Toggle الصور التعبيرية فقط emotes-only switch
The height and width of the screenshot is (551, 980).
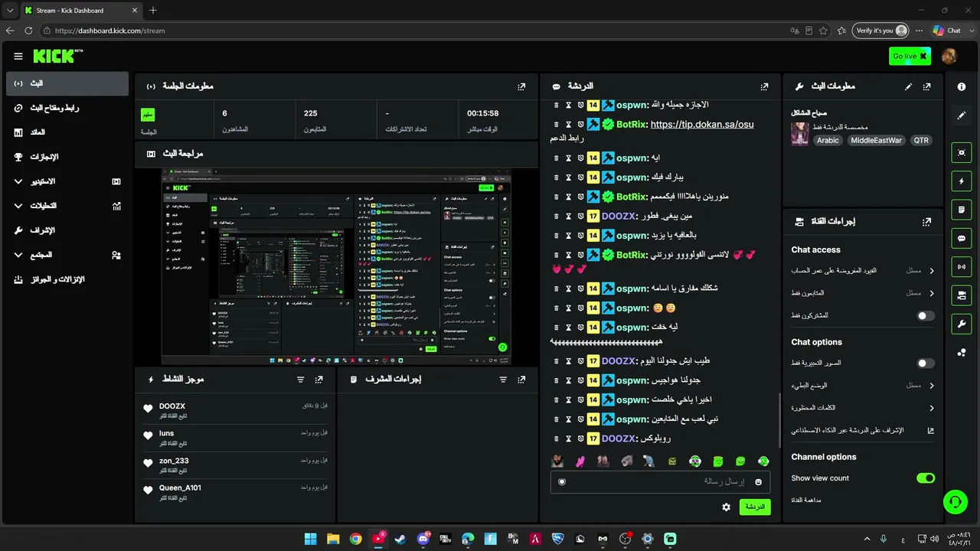(926, 364)
